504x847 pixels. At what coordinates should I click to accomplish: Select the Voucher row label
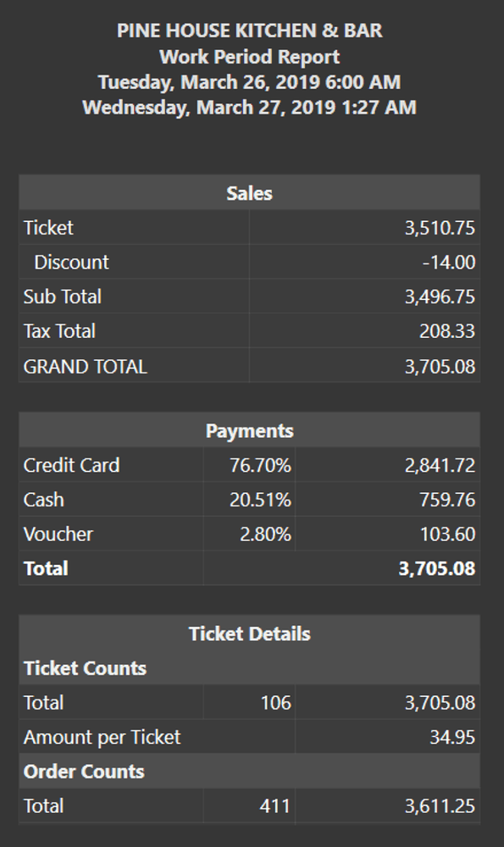click(x=58, y=534)
